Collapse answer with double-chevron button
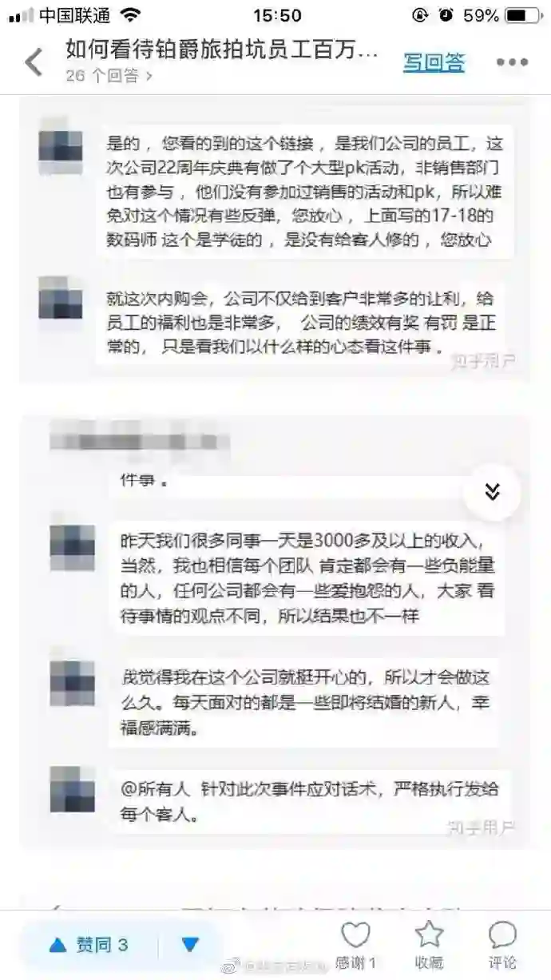Viewport: 551px width, 980px height. click(493, 492)
